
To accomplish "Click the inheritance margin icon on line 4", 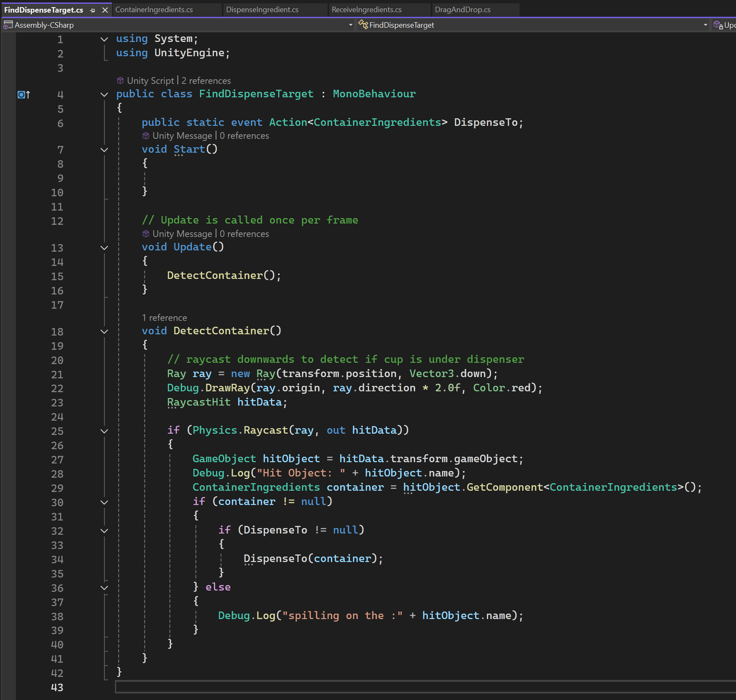I will coord(24,95).
